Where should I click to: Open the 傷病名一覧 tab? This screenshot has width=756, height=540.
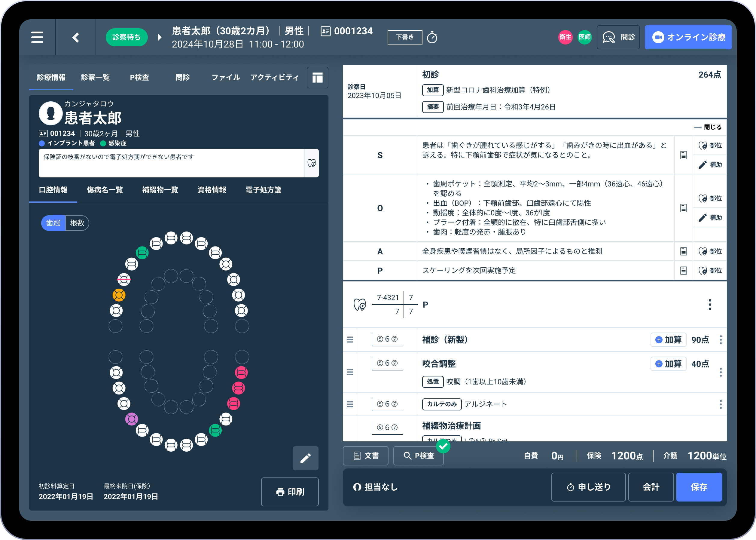click(105, 190)
